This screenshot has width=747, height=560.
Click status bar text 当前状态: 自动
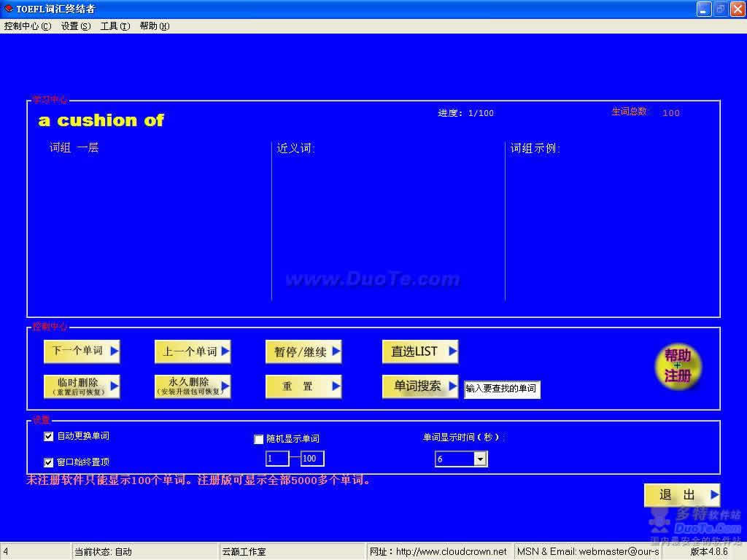(x=103, y=551)
